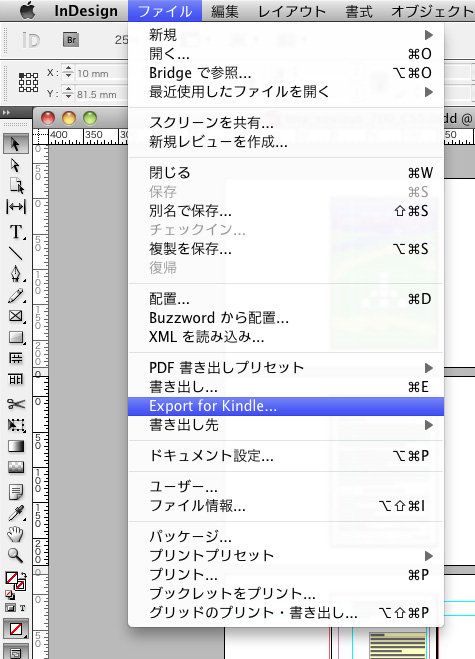
Task: Select the Rectangle tool
Action: [16, 337]
